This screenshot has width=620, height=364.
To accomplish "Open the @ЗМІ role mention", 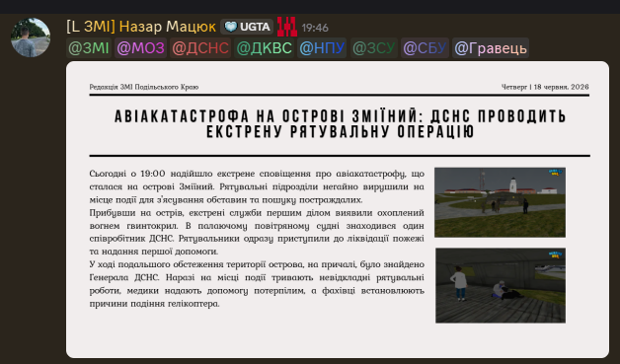I will tap(89, 48).
